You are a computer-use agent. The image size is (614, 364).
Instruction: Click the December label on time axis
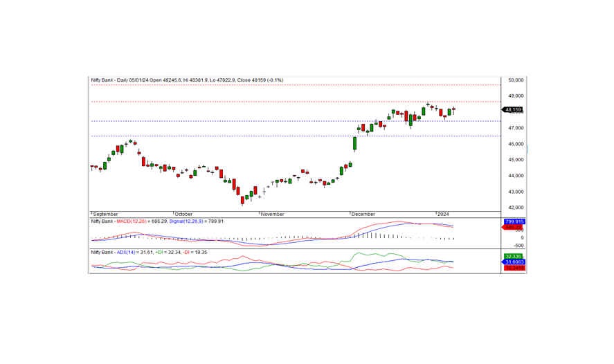coord(363,214)
